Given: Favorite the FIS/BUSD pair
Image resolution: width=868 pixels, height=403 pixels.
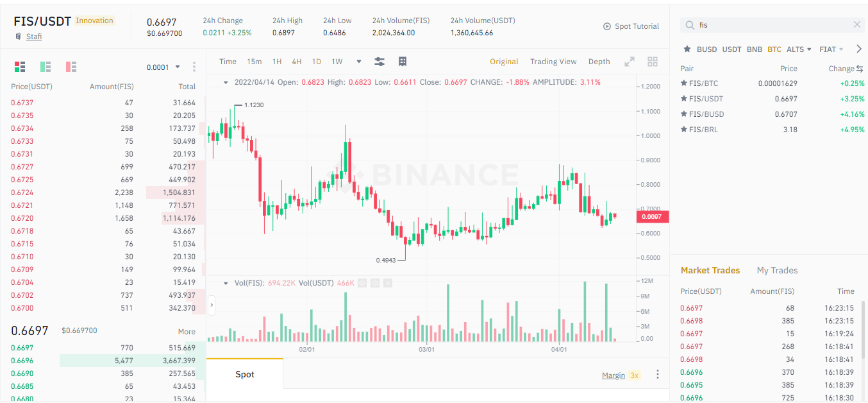Looking at the screenshot, I should [684, 114].
